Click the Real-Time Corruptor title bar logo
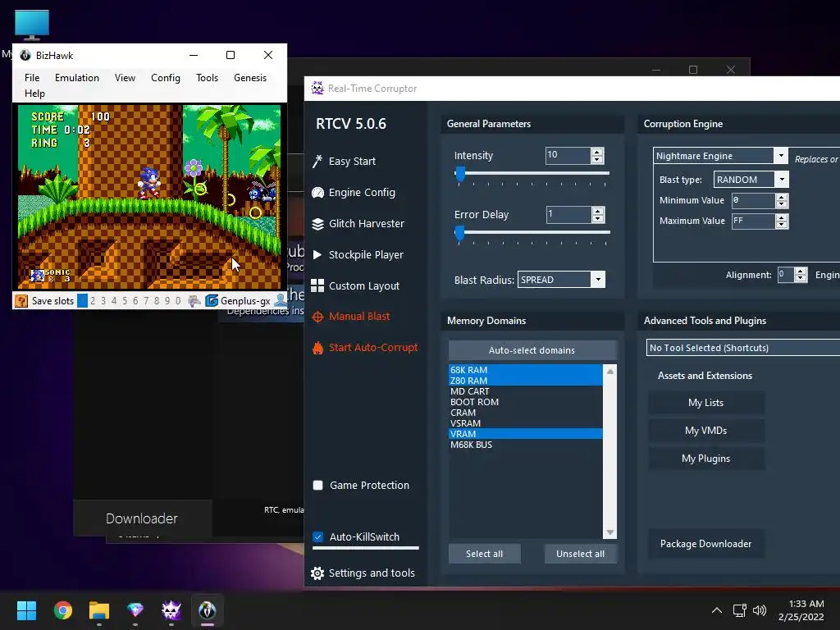This screenshot has height=630, width=840. pyautogui.click(x=317, y=88)
